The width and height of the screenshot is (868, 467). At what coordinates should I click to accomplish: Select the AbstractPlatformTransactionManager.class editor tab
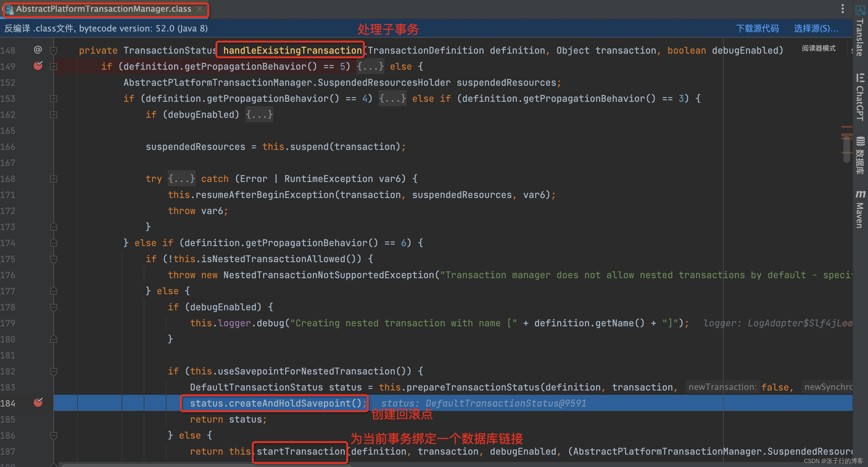[104, 9]
